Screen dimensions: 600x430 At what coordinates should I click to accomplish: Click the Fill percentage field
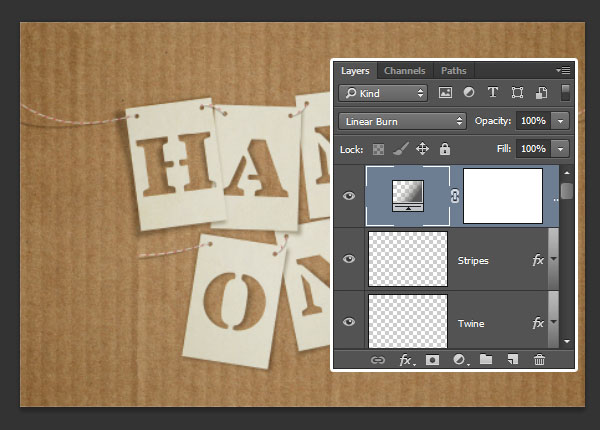pyautogui.click(x=533, y=148)
